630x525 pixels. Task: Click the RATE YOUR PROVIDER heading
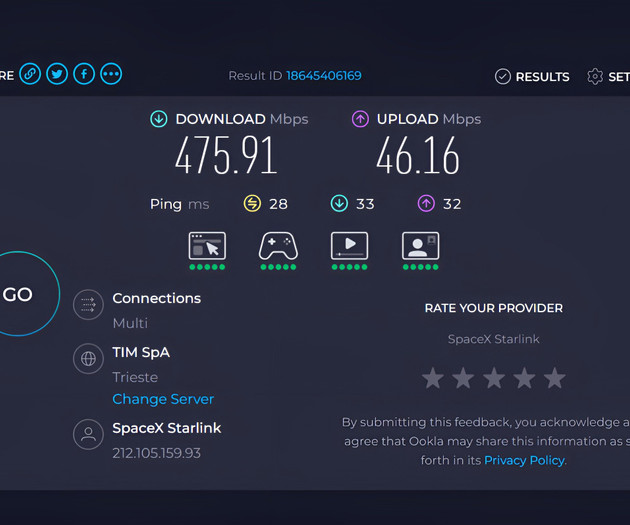pyautogui.click(x=494, y=308)
